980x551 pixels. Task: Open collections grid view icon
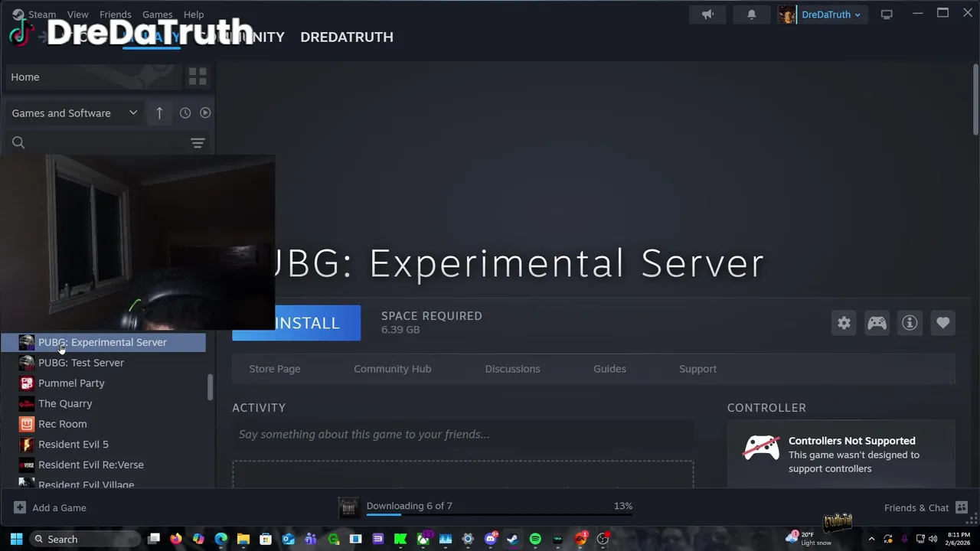click(x=198, y=77)
